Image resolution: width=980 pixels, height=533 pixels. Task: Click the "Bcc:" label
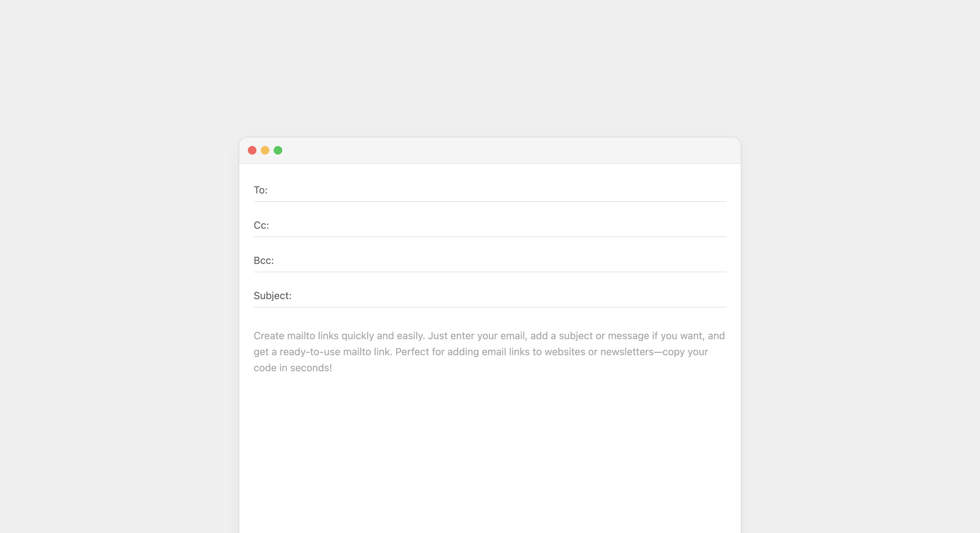pos(264,261)
